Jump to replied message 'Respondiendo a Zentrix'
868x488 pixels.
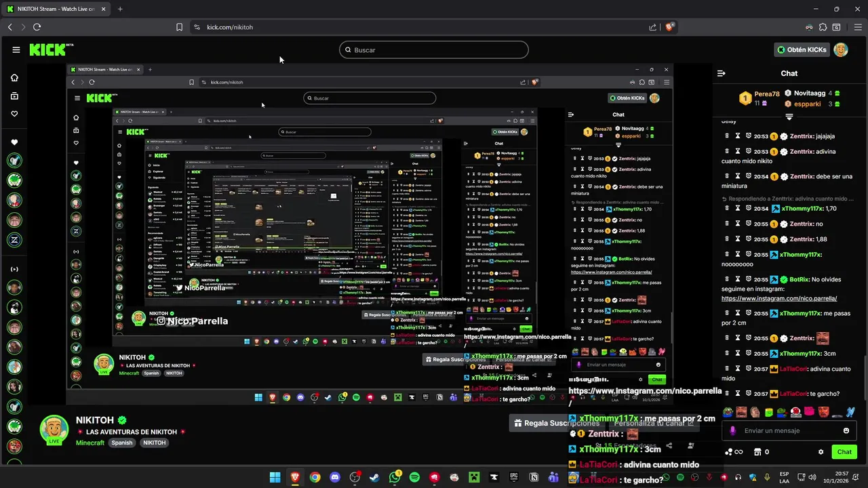[787, 199]
